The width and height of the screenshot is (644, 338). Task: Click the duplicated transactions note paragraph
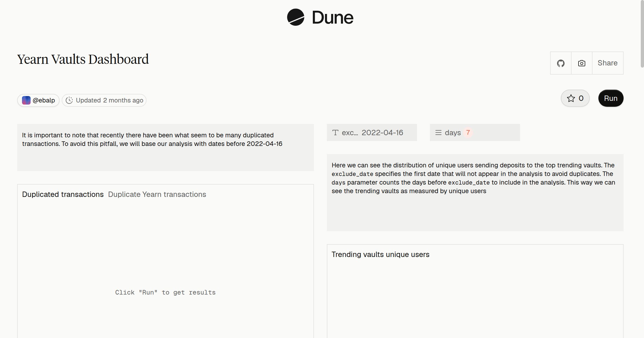152,139
